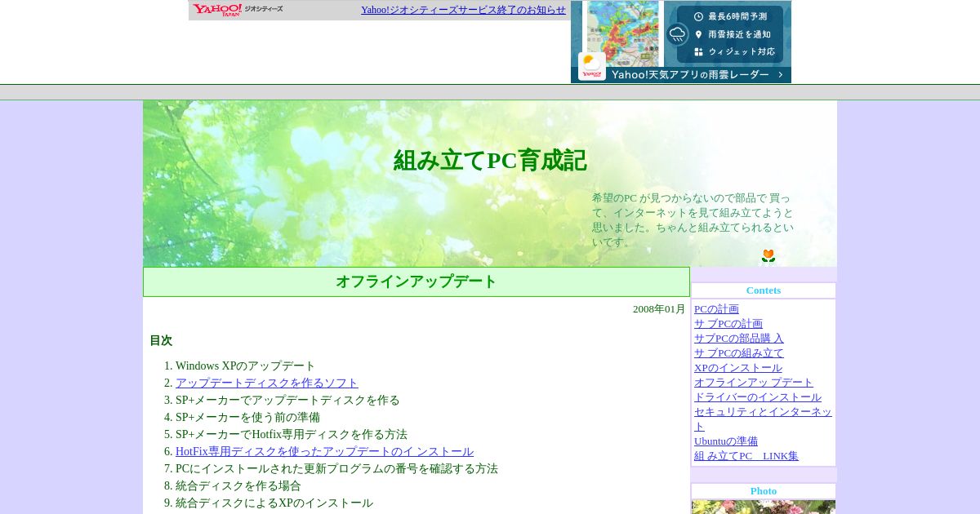980x514 pixels.
Task: Open the オフラインアップデート sidebar link
Action: point(754,383)
